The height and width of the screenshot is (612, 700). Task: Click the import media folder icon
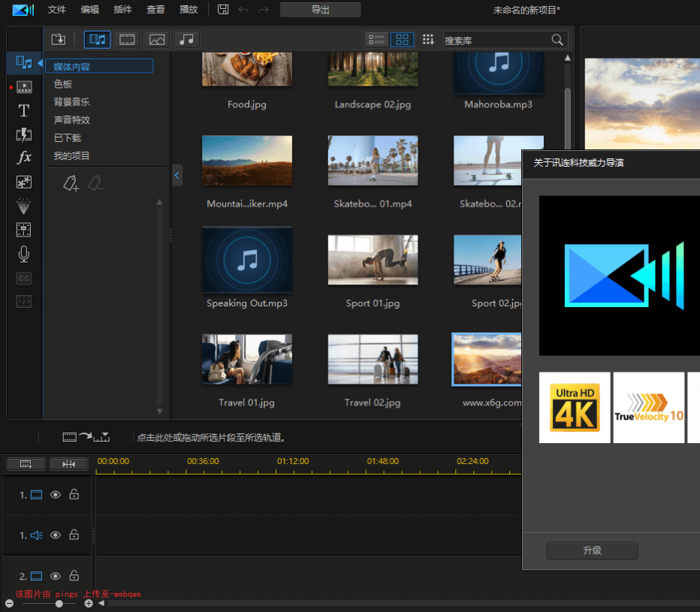(x=59, y=40)
